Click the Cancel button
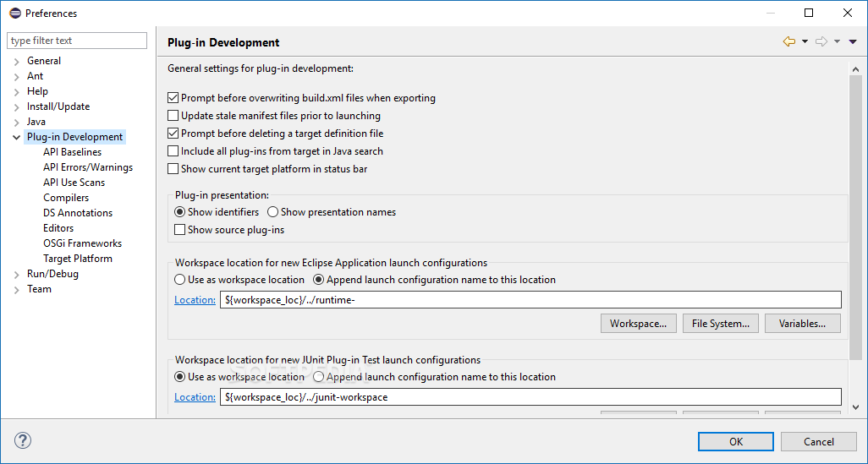The height and width of the screenshot is (464, 868). (819, 441)
